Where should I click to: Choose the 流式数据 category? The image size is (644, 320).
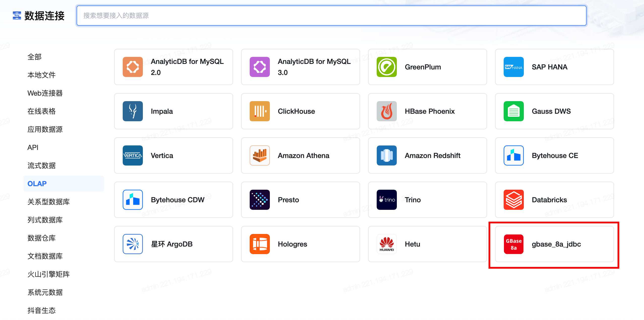coord(64,166)
